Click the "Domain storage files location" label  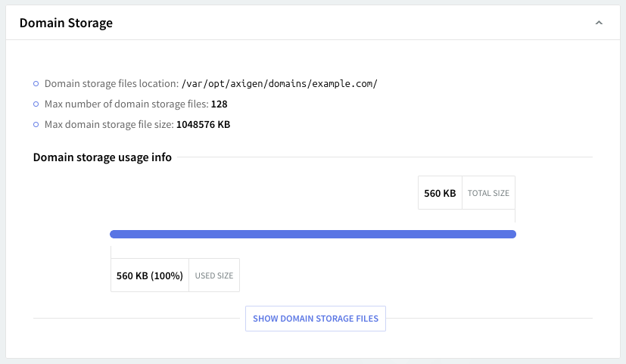(x=111, y=84)
